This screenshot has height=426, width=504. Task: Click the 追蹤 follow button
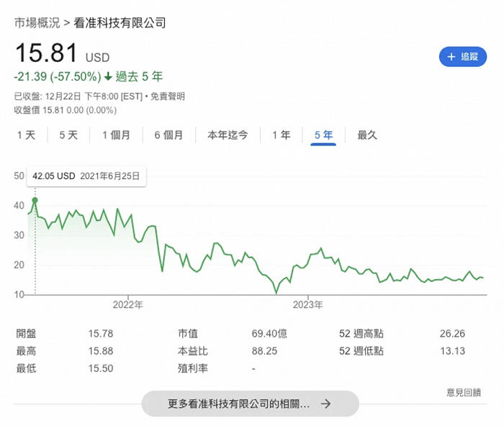pos(463,57)
